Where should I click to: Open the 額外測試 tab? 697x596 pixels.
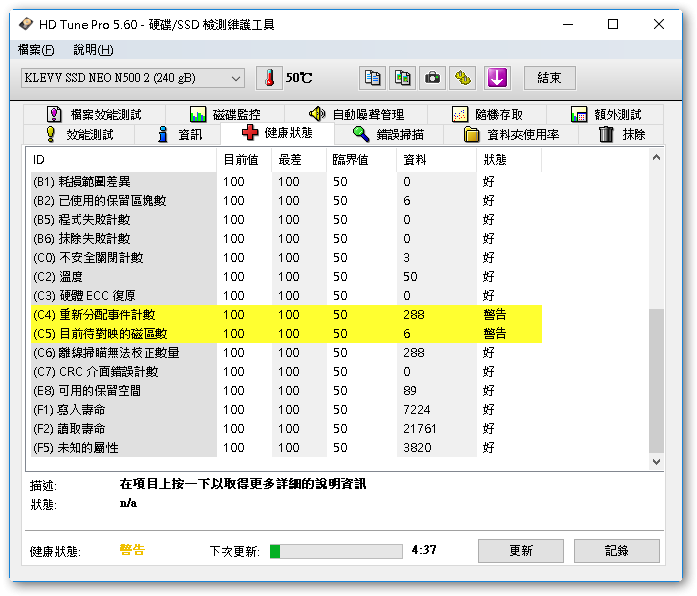(605, 114)
